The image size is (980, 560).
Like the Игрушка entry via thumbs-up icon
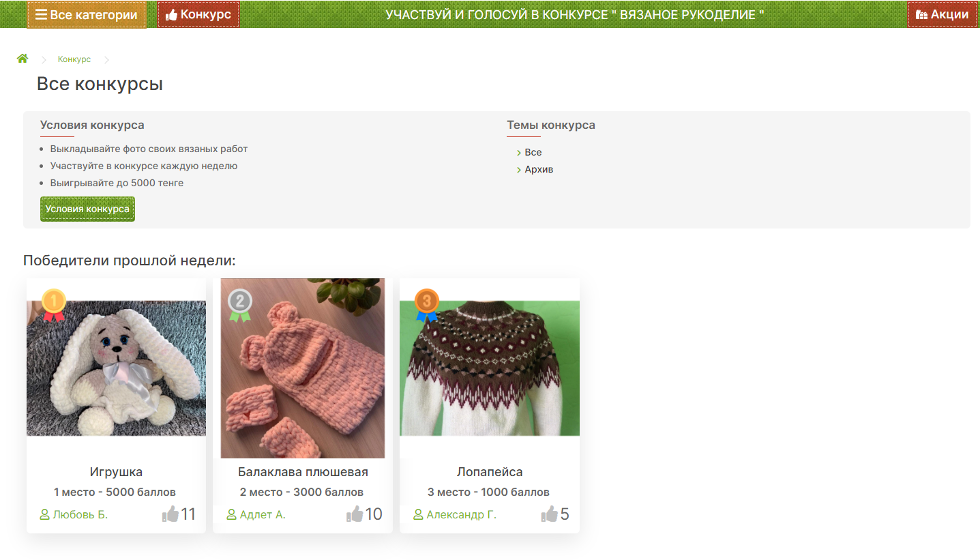(170, 514)
